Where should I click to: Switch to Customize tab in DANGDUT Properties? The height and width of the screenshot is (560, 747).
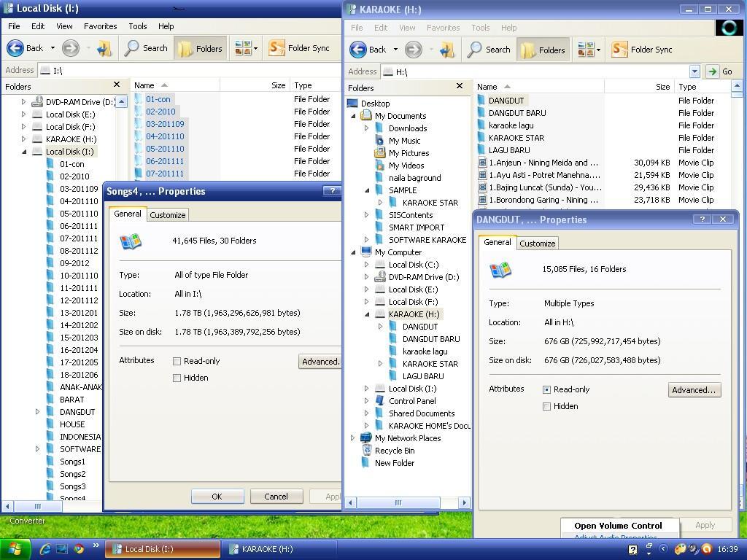538,244
